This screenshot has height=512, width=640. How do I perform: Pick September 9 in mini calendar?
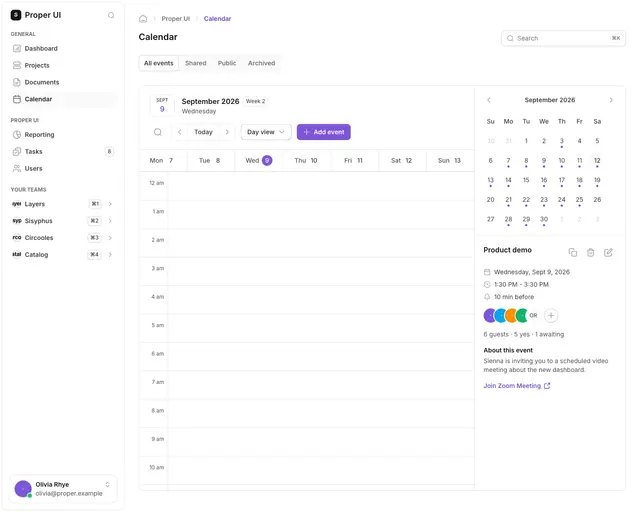pyautogui.click(x=544, y=161)
